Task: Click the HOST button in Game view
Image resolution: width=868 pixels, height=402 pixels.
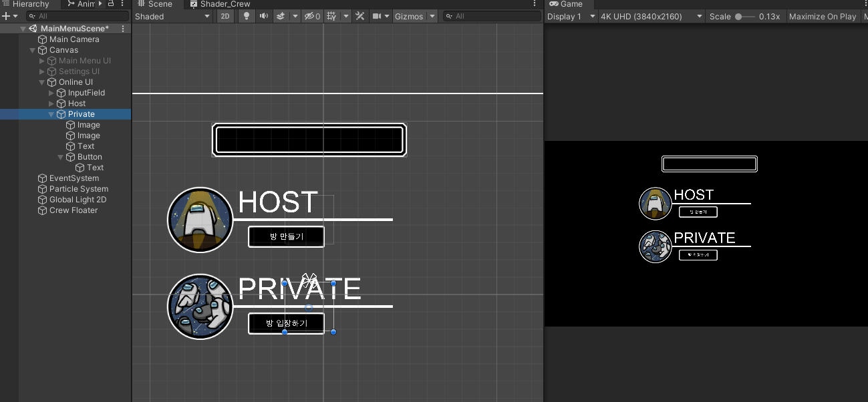Action: coord(698,212)
